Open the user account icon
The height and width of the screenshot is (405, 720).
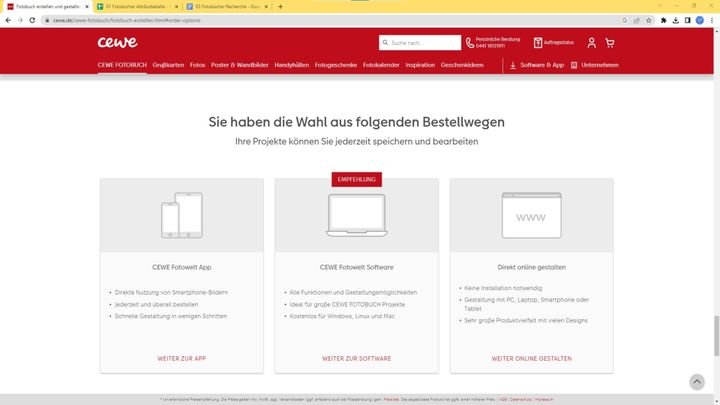click(x=591, y=43)
